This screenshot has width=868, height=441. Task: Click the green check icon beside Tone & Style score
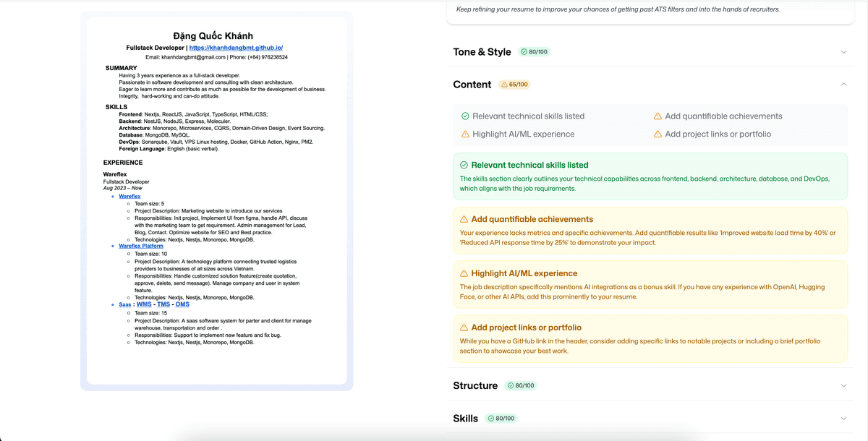(524, 52)
